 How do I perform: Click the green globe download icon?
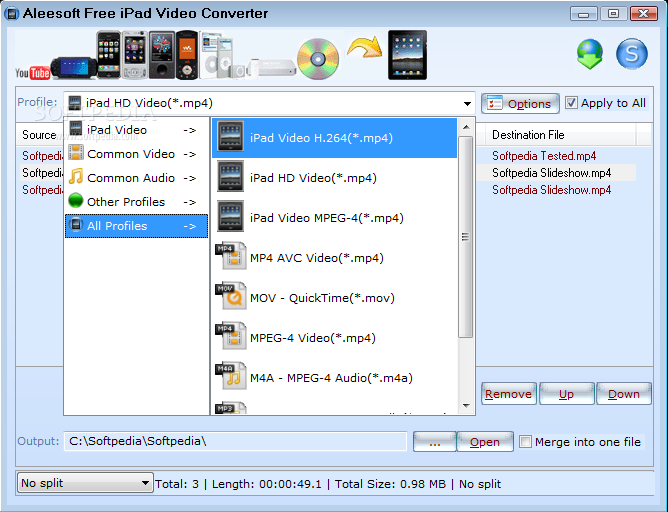click(590, 54)
